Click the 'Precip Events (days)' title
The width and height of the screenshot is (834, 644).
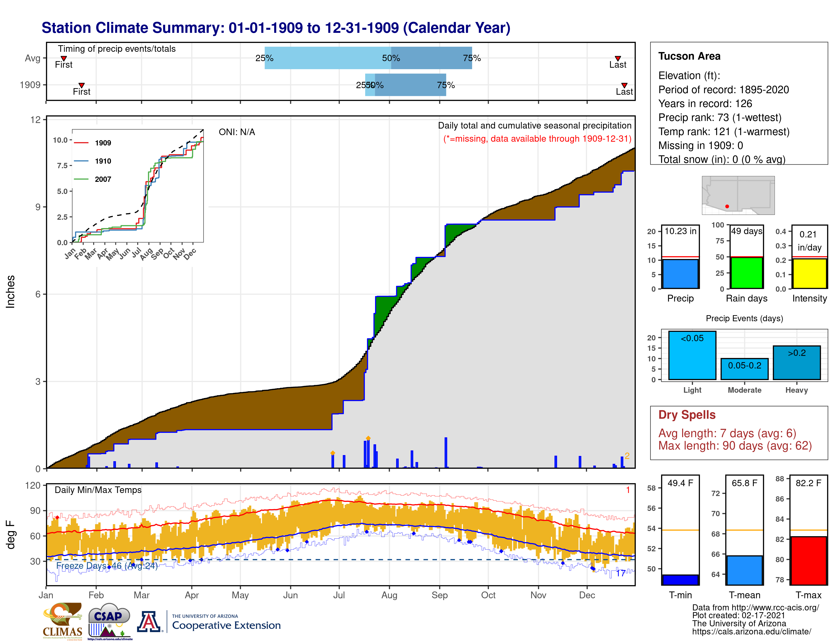tap(744, 318)
